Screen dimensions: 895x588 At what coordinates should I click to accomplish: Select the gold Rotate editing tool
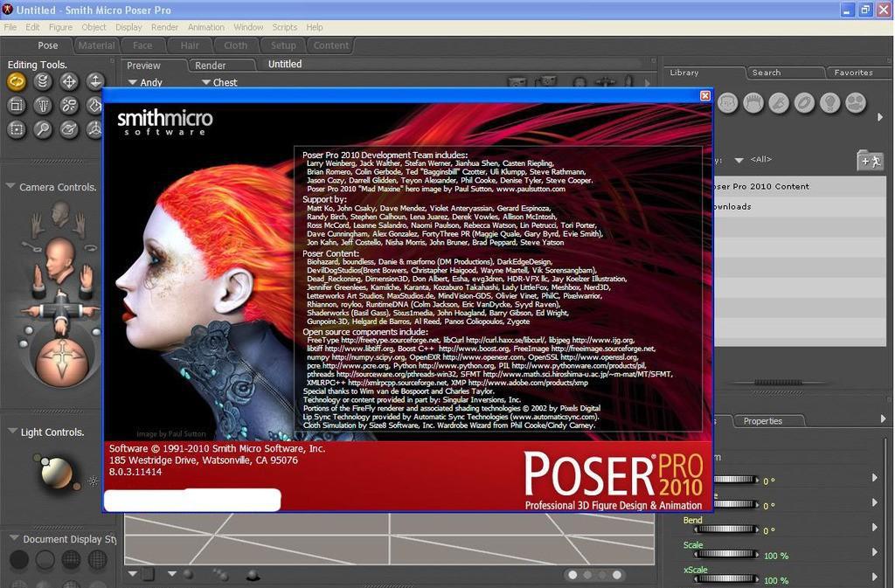[17, 82]
